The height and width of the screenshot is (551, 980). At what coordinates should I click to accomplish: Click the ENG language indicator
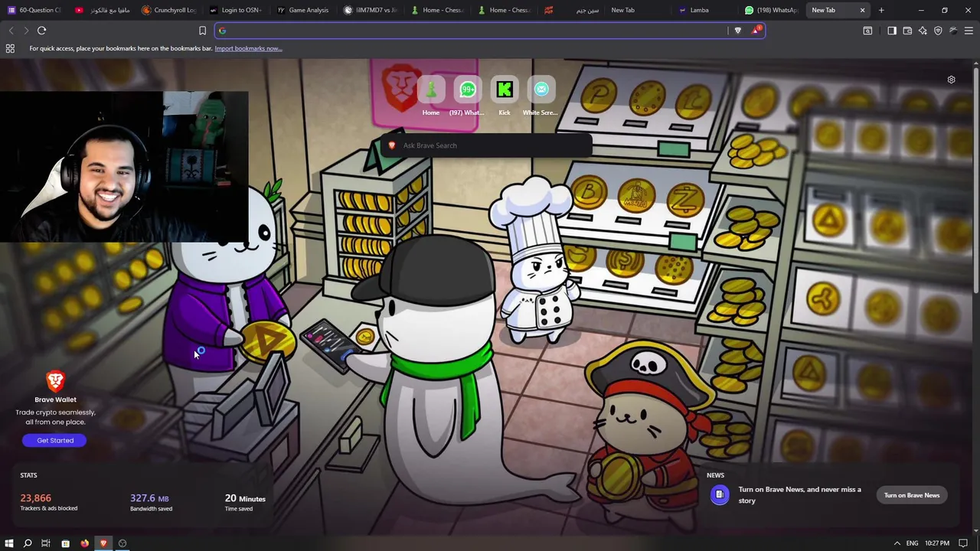point(912,543)
